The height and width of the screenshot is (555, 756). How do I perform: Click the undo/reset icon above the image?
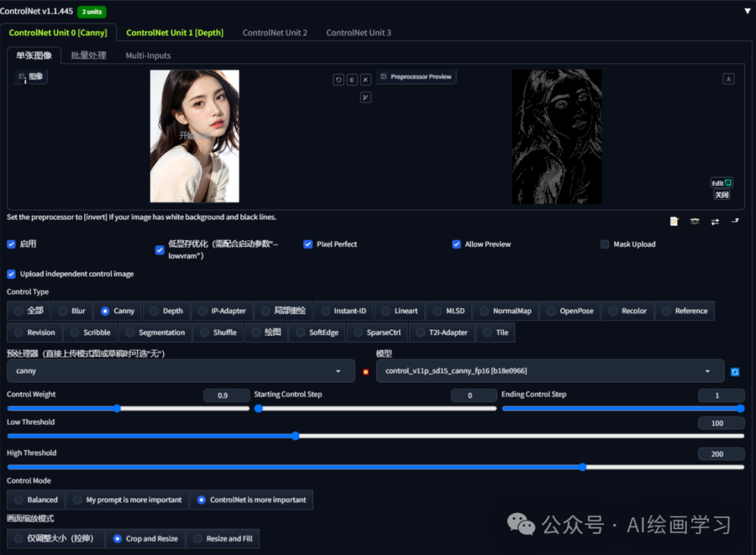click(x=339, y=80)
